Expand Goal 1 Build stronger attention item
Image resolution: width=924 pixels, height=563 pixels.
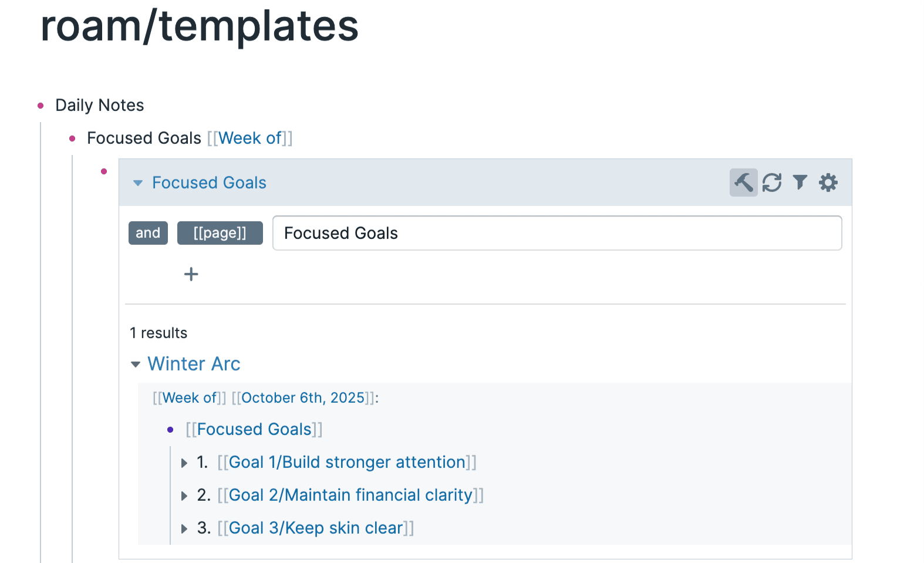tap(184, 463)
